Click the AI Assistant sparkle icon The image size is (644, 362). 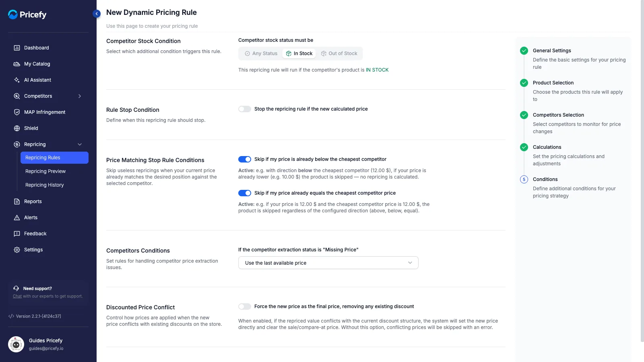tap(17, 80)
